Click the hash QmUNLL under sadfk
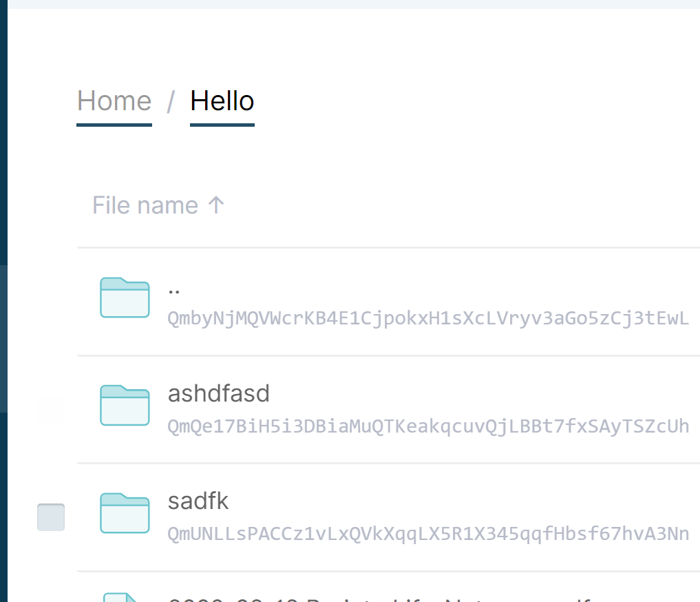700x602 pixels. (x=427, y=534)
